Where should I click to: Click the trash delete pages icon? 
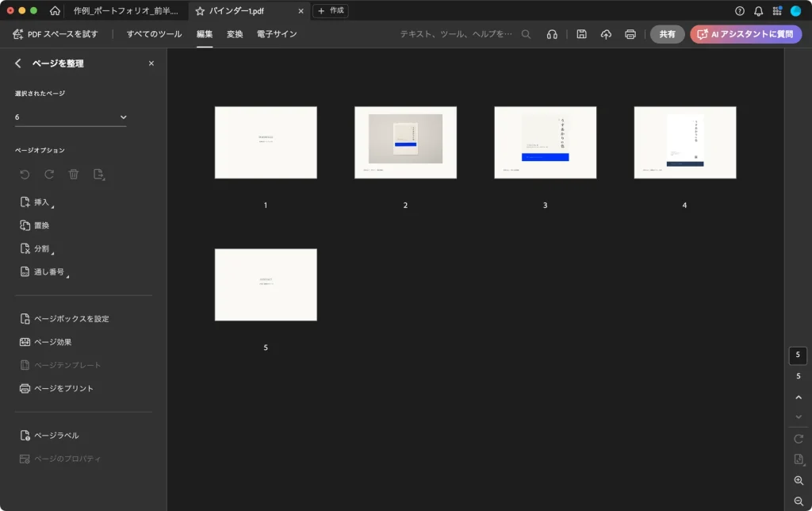pyautogui.click(x=74, y=174)
